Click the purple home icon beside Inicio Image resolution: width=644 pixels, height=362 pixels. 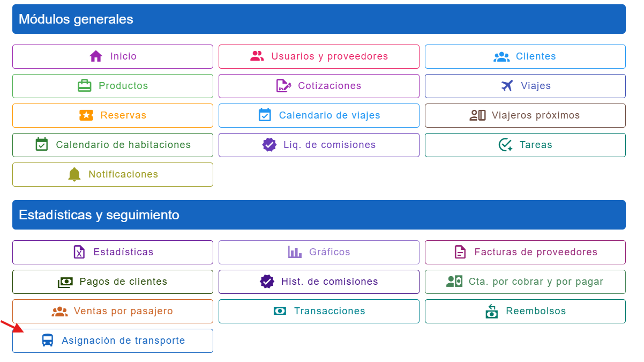click(x=96, y=56)
